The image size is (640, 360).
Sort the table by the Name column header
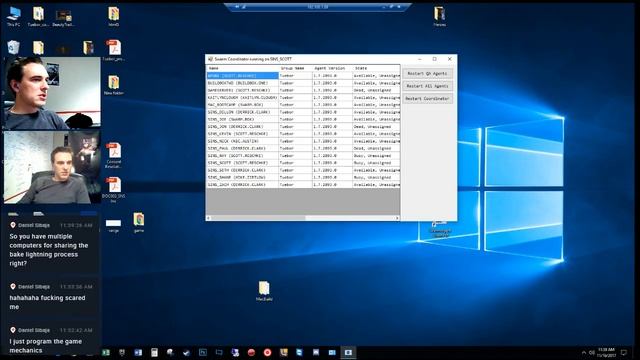(242, 68)
